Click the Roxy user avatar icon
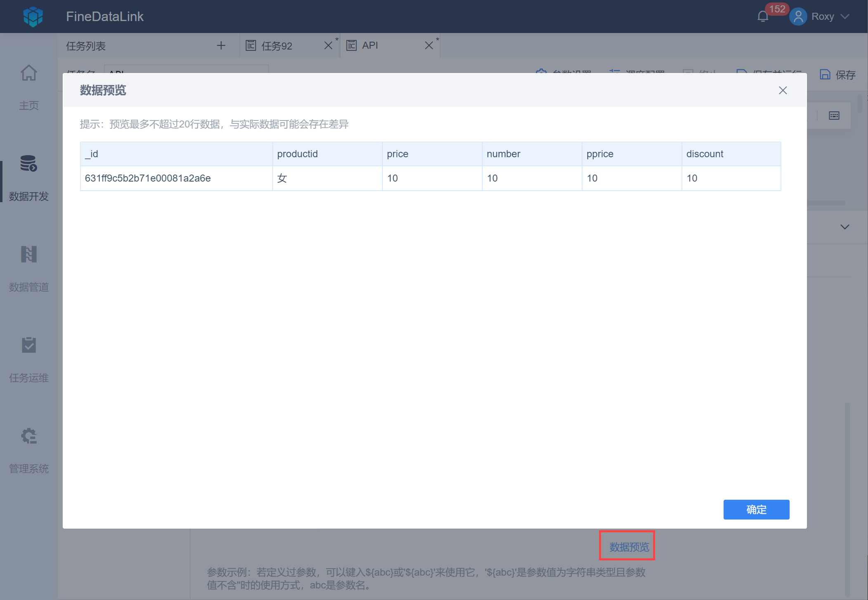This screenshot has width=868, height=600. point(798,17)
